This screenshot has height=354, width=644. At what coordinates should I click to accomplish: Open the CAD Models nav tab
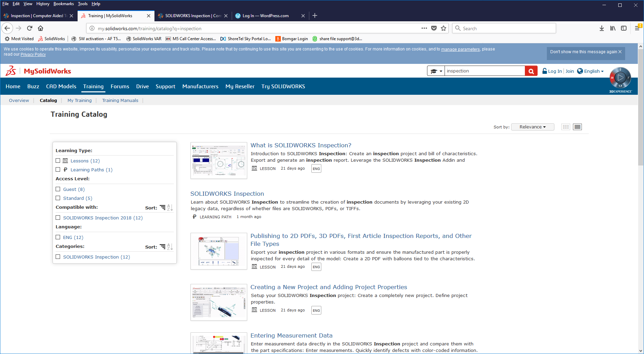pos(61,87)
